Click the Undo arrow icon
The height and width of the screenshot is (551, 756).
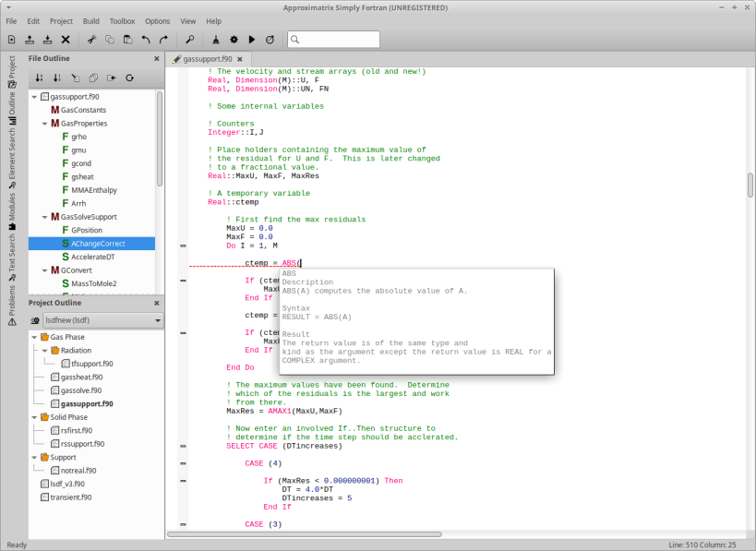pos(146,40)
